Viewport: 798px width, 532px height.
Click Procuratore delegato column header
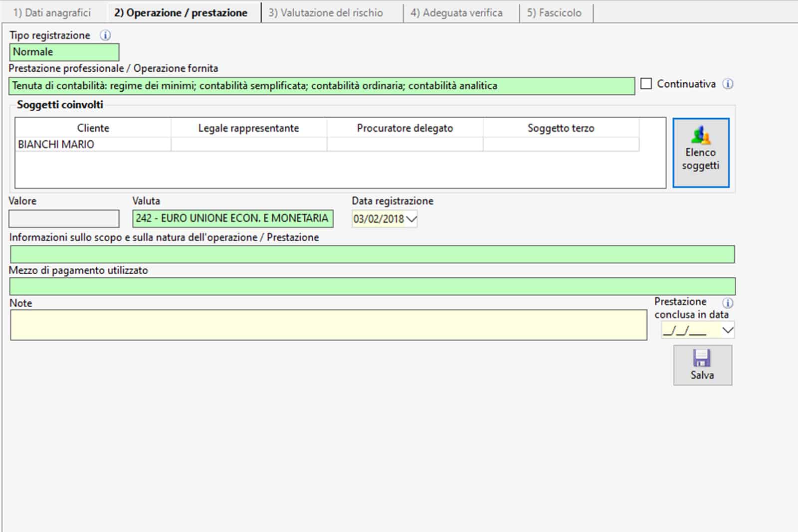(x=405, y=128)
